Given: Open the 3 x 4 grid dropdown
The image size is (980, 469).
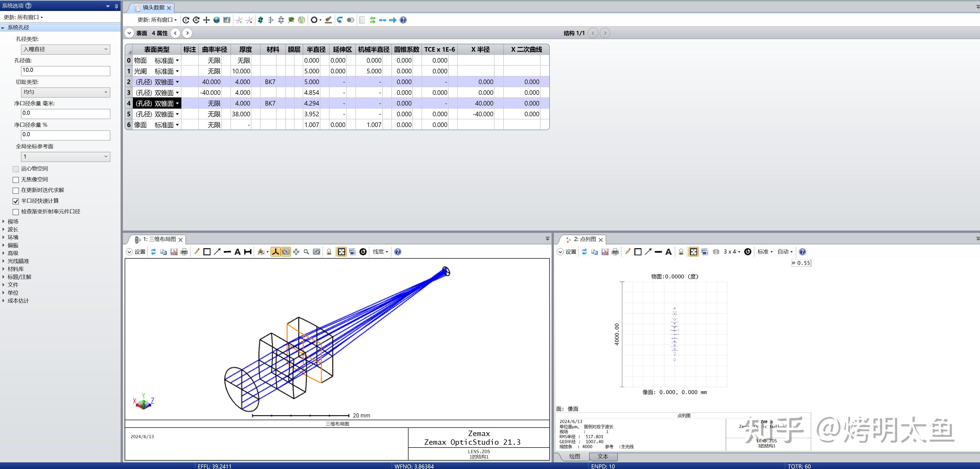Looking at the screenshot, I should point(732,252).
